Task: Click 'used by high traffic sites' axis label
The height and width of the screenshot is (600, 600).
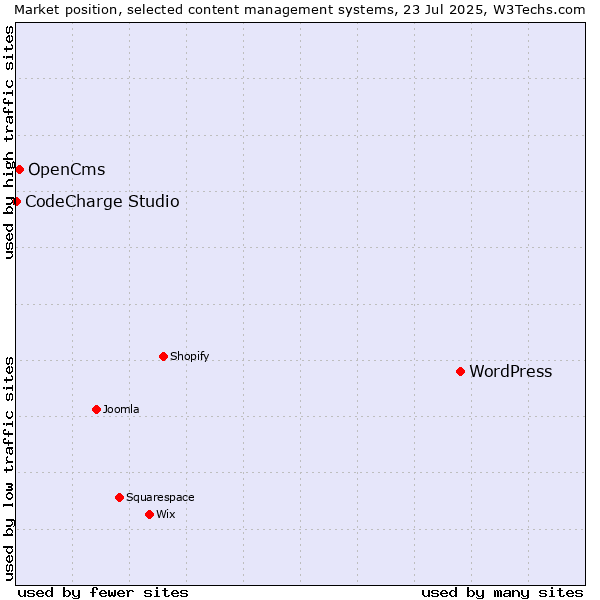Action: [8, 142]
